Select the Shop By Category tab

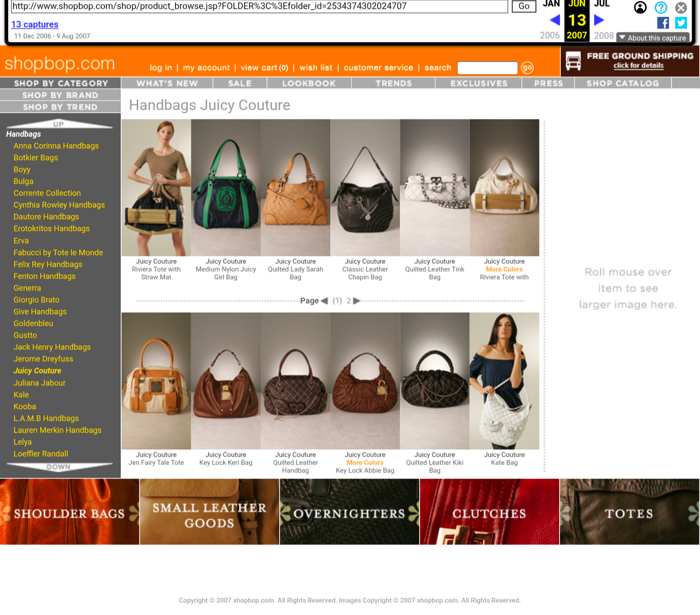tap(61, 83)
